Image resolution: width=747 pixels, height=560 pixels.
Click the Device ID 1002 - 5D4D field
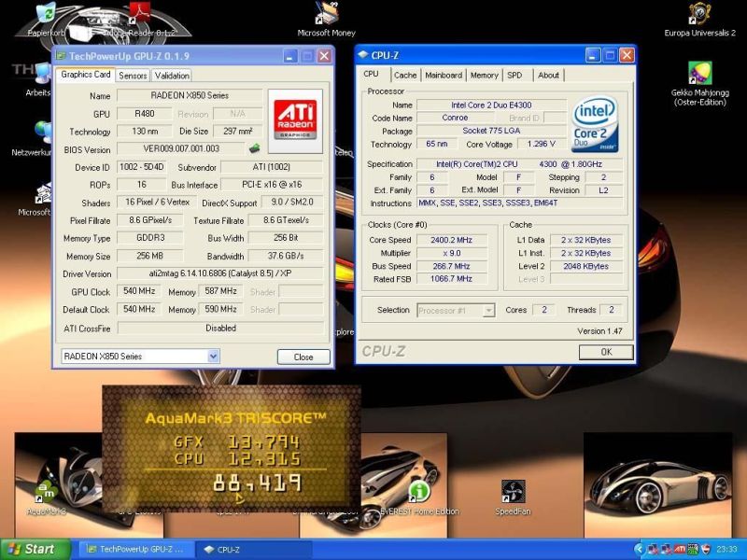click(x=142, y=167)
